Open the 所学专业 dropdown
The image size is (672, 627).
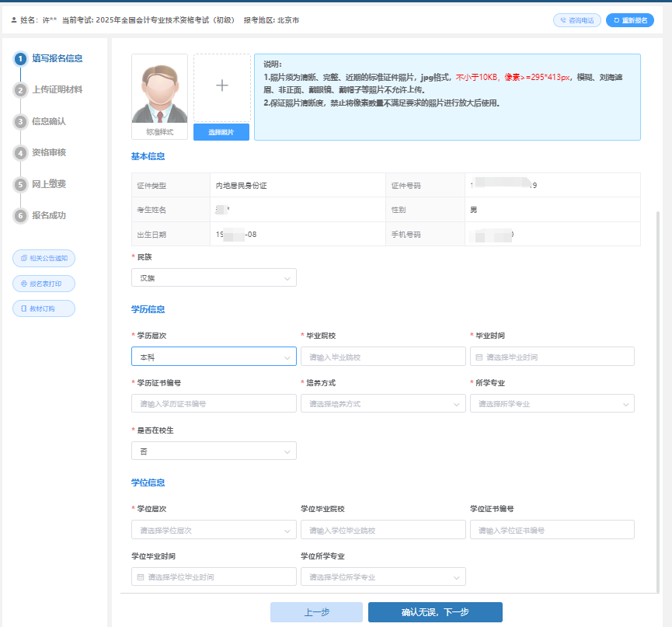(x=552, y=404)
